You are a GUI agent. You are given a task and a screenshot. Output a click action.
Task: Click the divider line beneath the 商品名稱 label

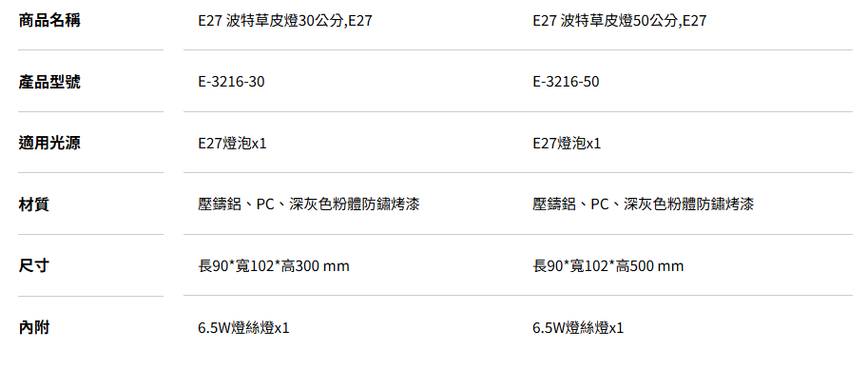point(90,50)
